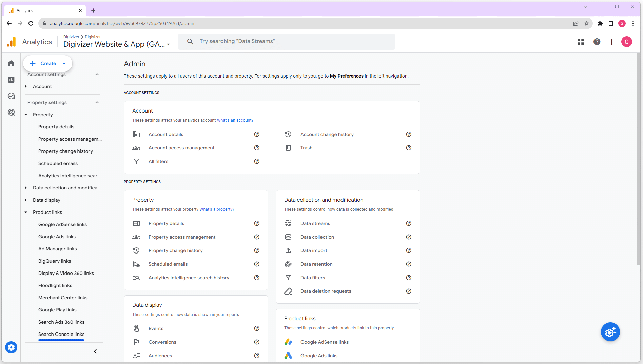
Task: Expand the property selector next to Digivizer Website
Action: [x=169, y=44]
